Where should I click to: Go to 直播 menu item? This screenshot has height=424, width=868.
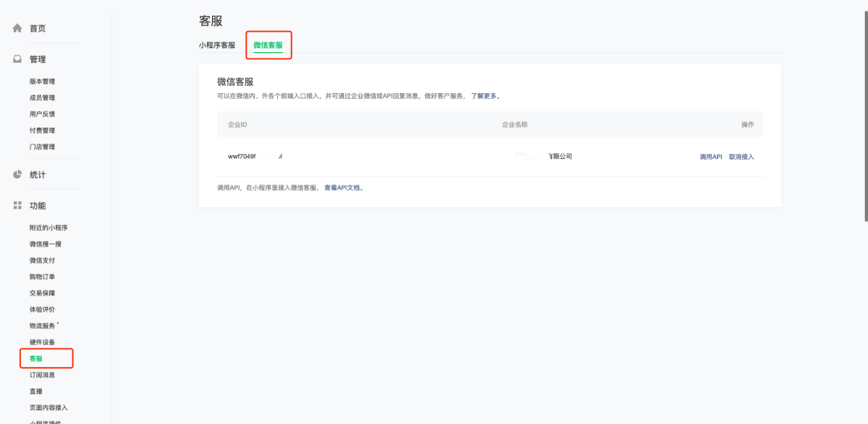pos(36,391)
